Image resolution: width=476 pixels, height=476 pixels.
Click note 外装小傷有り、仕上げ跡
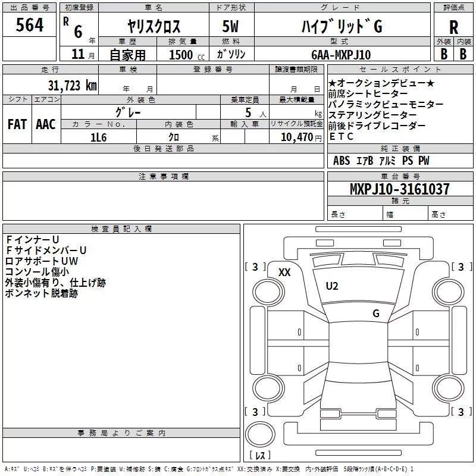tap(55, 283)
